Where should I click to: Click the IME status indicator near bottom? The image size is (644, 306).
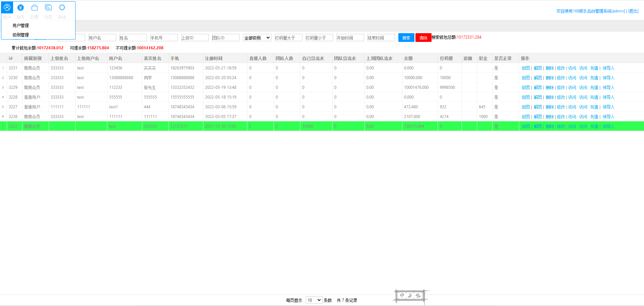pyautogui.click(x=410, y=296)
